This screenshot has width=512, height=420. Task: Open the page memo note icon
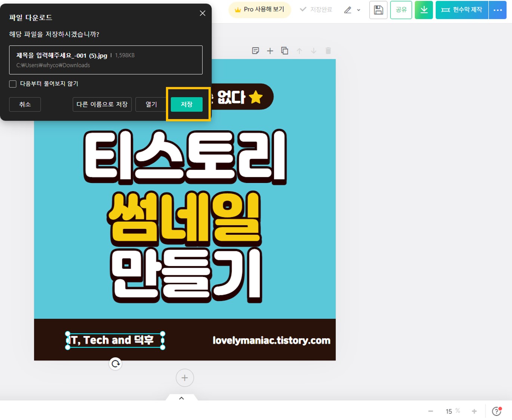click(256, 51)
